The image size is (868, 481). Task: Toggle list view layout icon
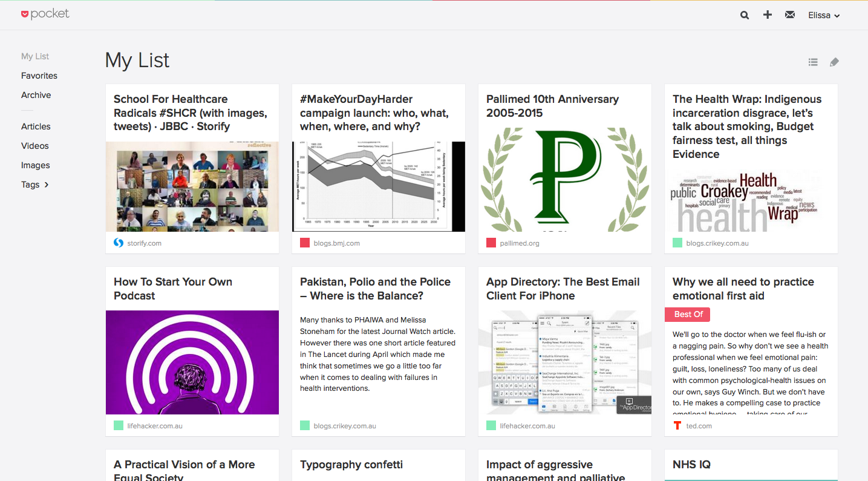tap(813, 62)
